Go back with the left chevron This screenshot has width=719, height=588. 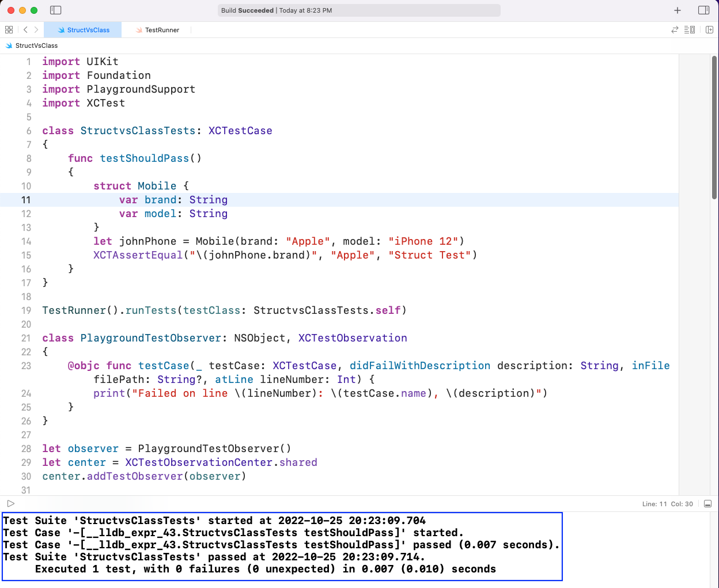click(25, 30)
